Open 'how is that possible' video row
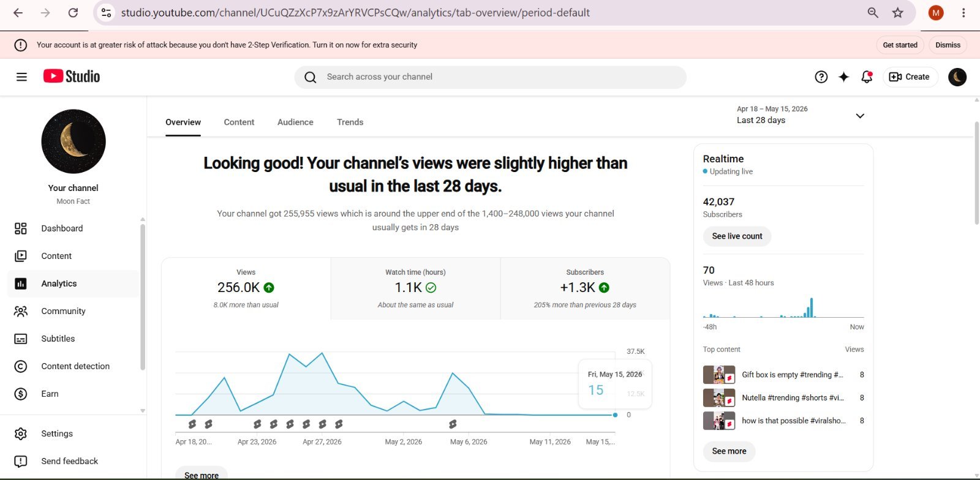 (x=783, y=421)
